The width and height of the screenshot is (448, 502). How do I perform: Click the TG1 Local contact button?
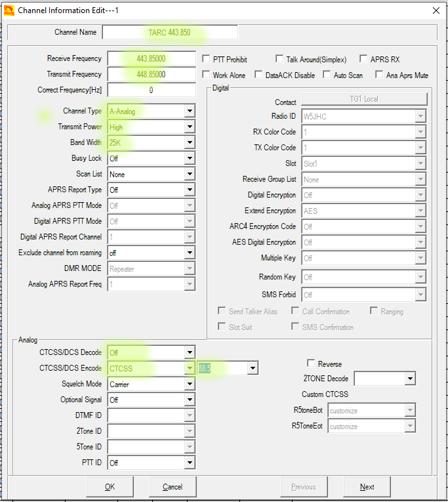click(x=364, y=99)
